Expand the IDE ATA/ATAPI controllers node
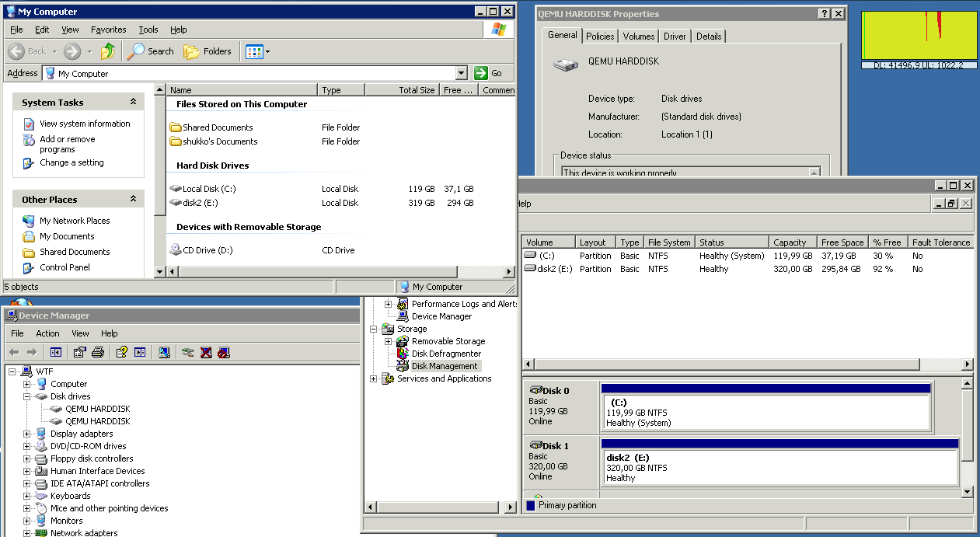 coord(27,483)
